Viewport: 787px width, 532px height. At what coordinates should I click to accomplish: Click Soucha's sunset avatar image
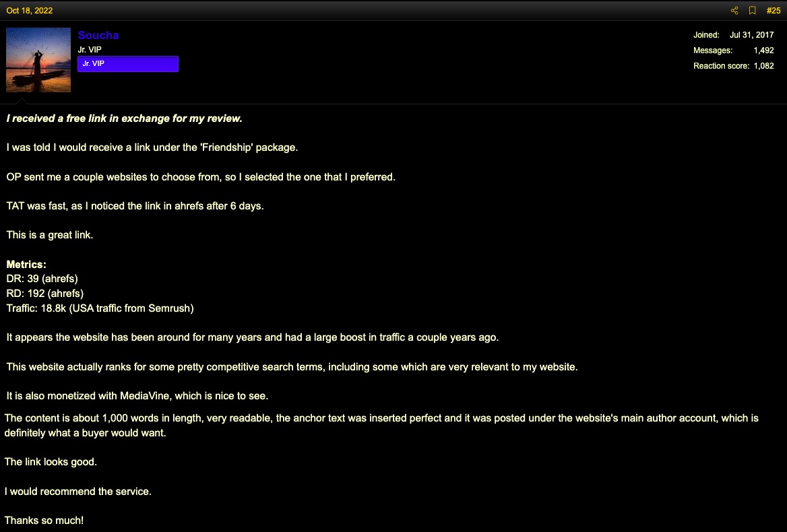click(x=38, y=60)
